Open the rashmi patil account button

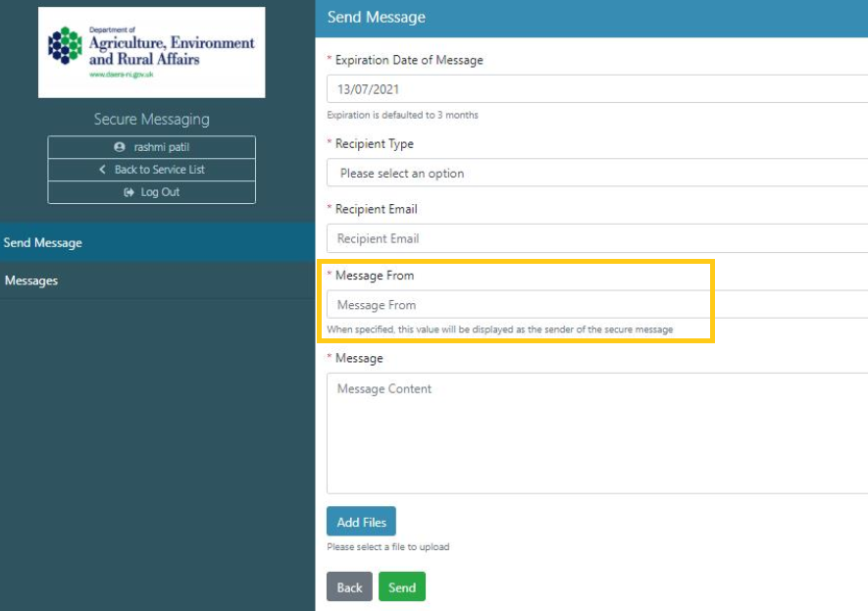(151, 147)
